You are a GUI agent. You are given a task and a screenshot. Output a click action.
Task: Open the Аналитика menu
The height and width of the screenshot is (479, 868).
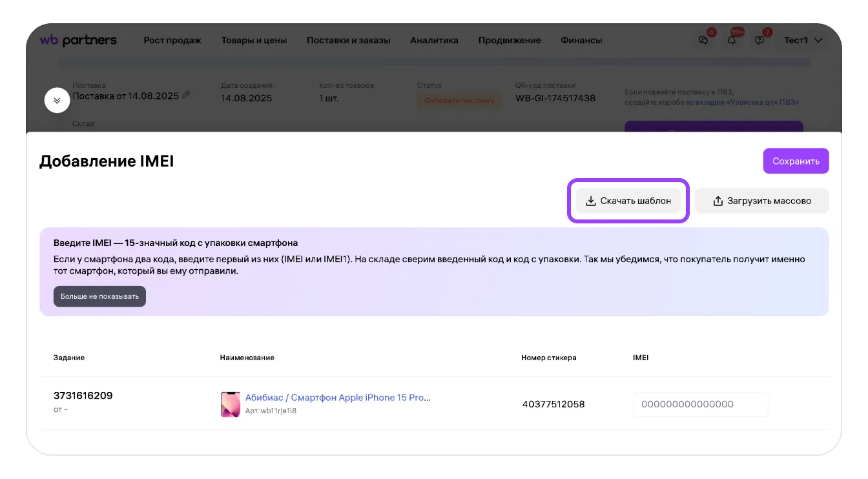tap(434, 40)
